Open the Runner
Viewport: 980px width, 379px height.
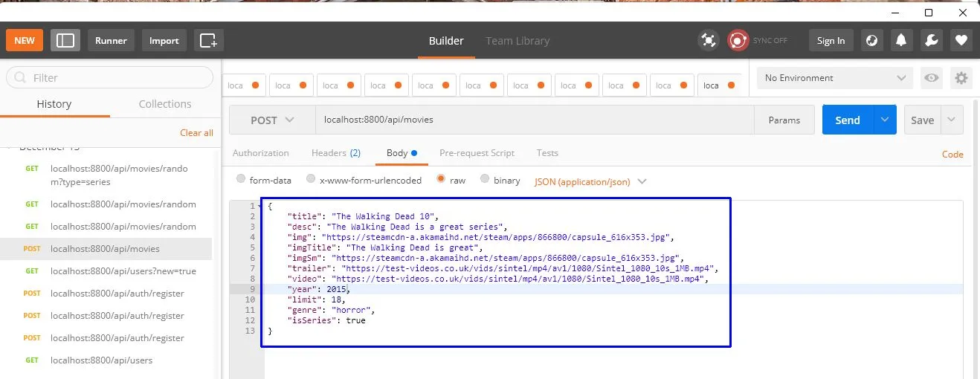click(111, 40)
